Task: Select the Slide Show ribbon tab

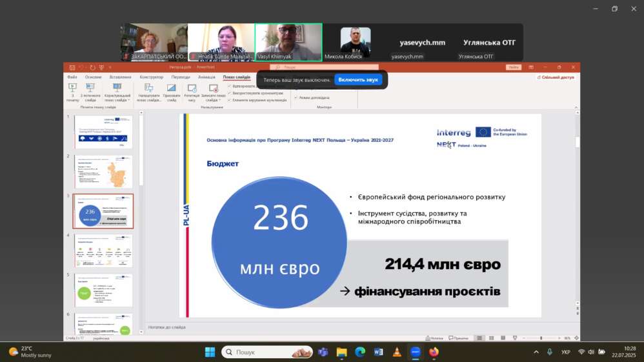Action: click(x=237, y=77)
